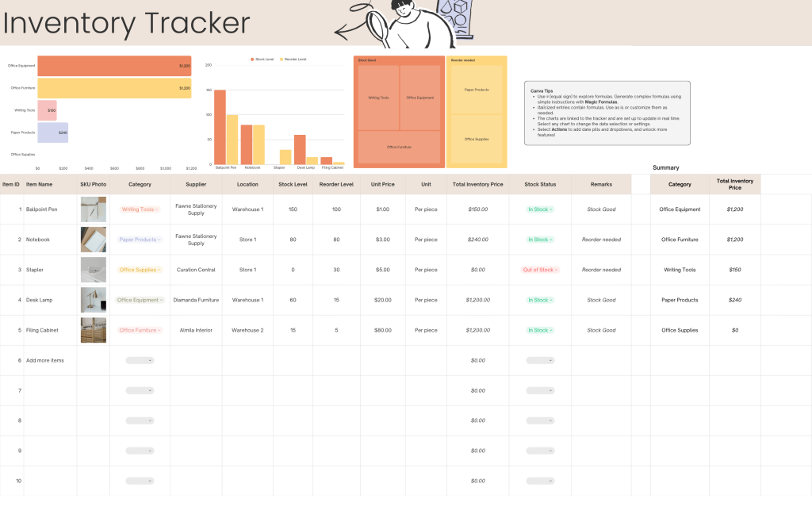The image size is (812, 526).
Task: Select Stapler row Reorder needed remark
Action: (x=601, y=270)
